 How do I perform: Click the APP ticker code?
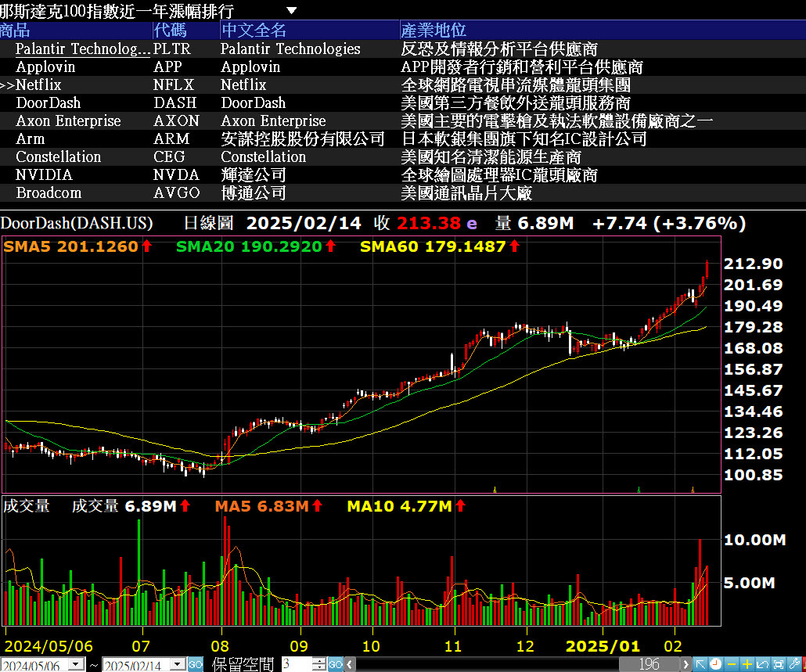(167, 66)
